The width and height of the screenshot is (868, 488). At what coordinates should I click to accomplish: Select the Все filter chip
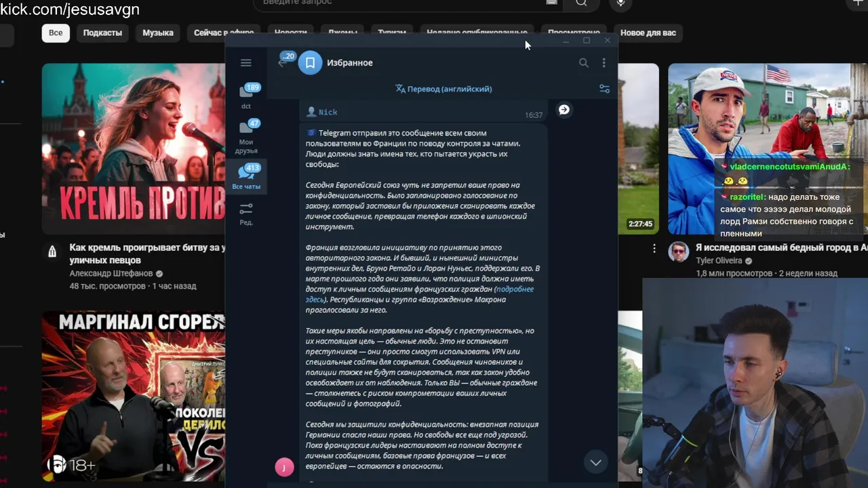(56, 33)
